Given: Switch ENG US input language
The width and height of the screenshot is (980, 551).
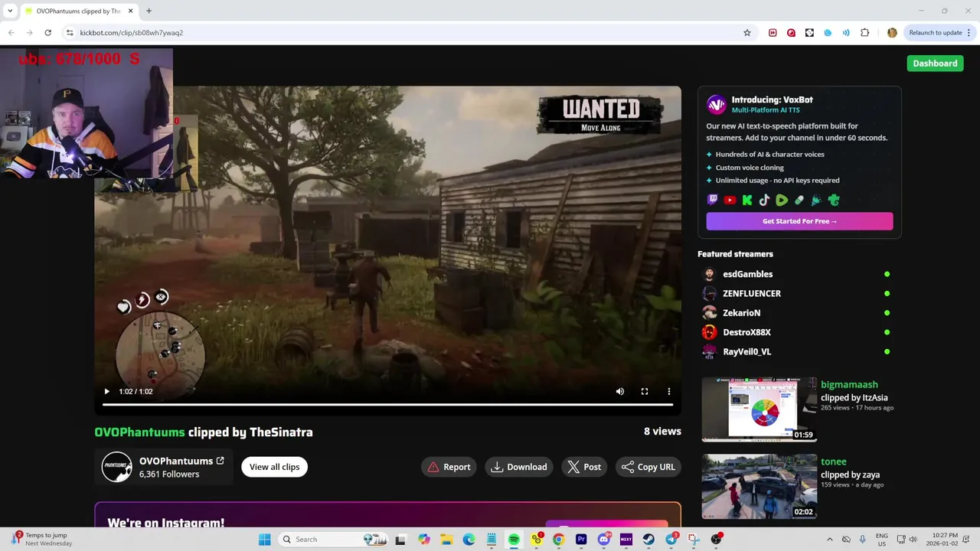Looking at the screenshot, I should 882,540.
